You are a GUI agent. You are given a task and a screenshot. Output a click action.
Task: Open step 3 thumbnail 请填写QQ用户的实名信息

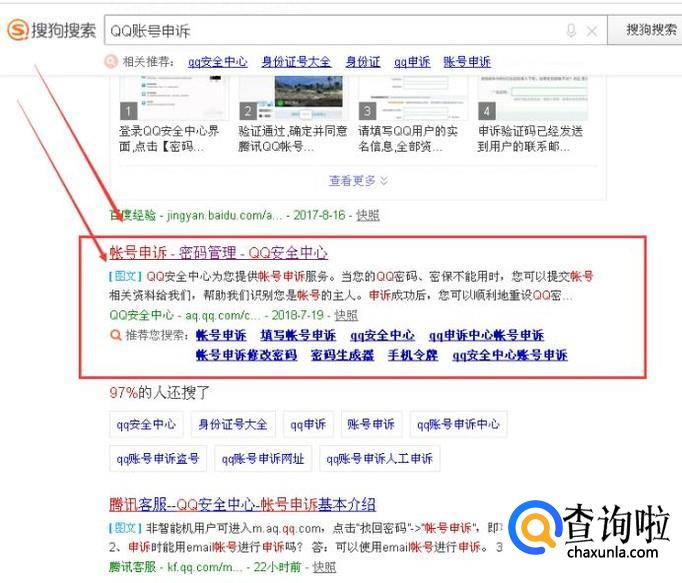(412, 98)
